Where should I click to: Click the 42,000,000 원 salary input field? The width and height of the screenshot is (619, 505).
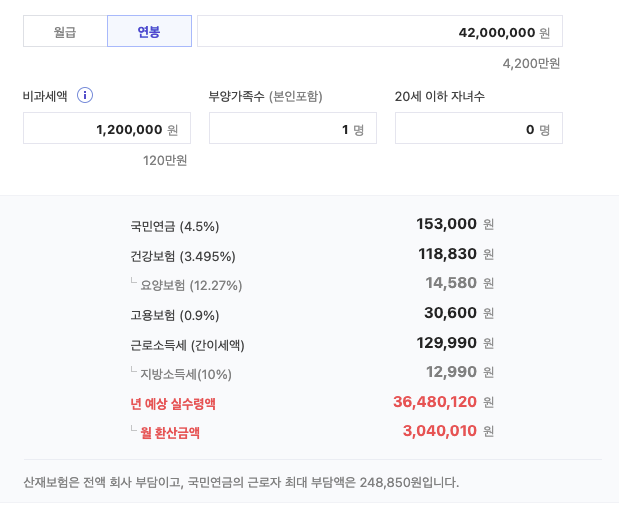380,31
